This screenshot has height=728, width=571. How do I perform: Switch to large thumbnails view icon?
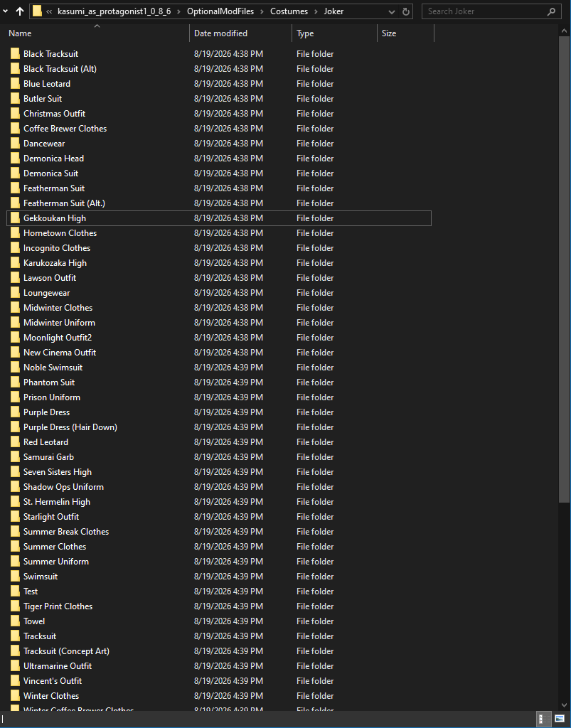click(x=560, y=719)
